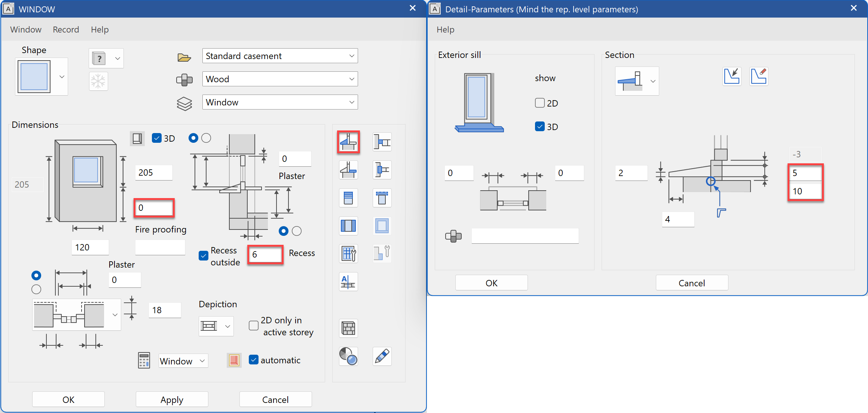Click the Recess value field showing 6
This screenshot has height=413, width=868.
pyautogui.click(x=265, y=255)
